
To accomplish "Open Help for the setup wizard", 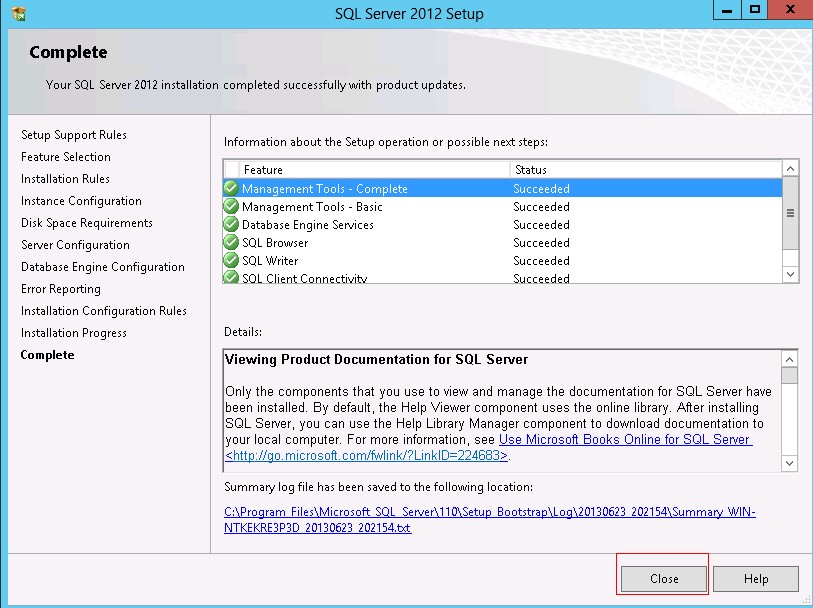I will click(756, 579).
